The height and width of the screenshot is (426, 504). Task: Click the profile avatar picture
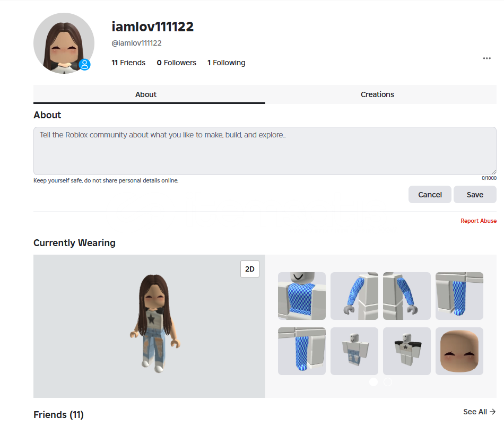pyautogui.click(x=64, y=43)
